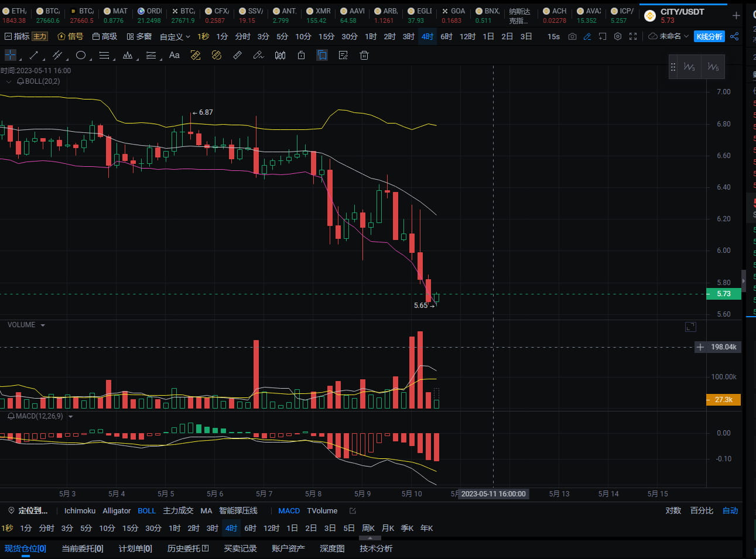
Task: Delete drawings with the trash icon
Action: pos(364,55)
